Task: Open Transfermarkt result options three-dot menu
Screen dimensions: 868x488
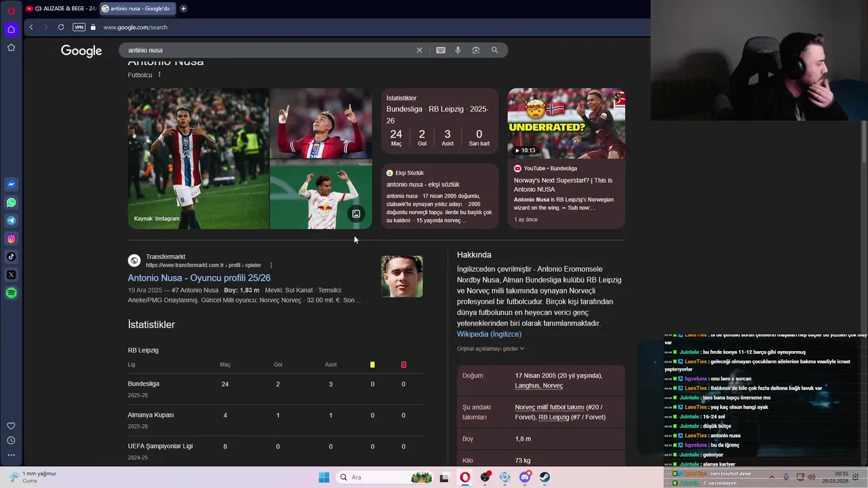Action: 271,265
